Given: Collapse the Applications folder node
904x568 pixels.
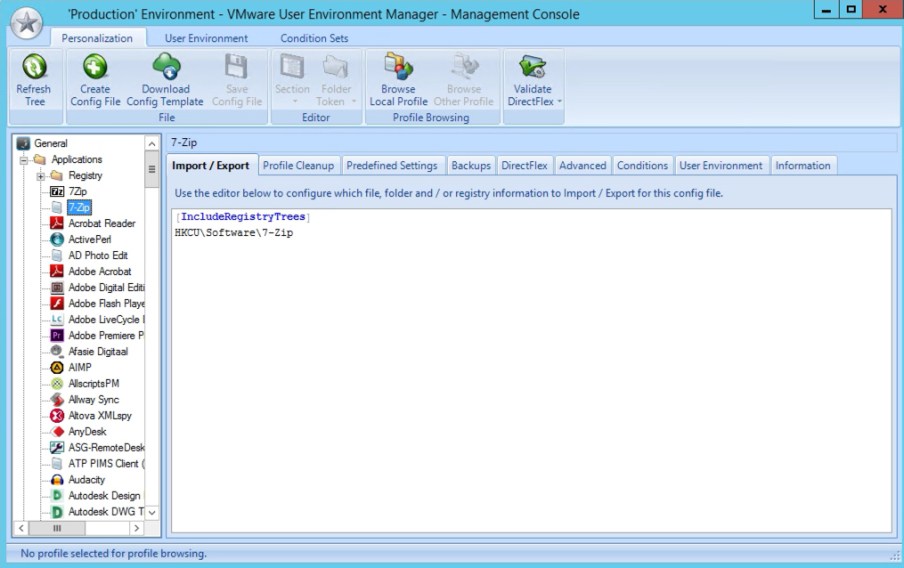Looking at the screenshot, I should click(24, 160).
